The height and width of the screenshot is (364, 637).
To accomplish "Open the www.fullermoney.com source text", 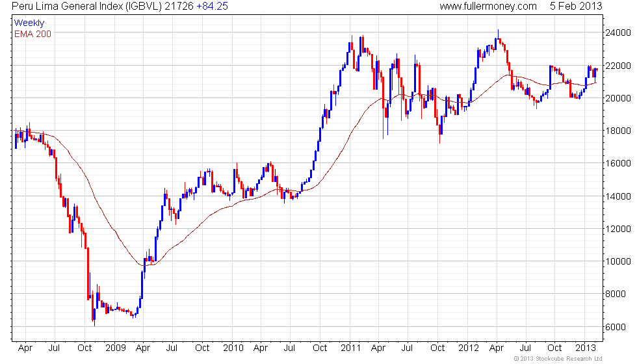I will point(488,6).
